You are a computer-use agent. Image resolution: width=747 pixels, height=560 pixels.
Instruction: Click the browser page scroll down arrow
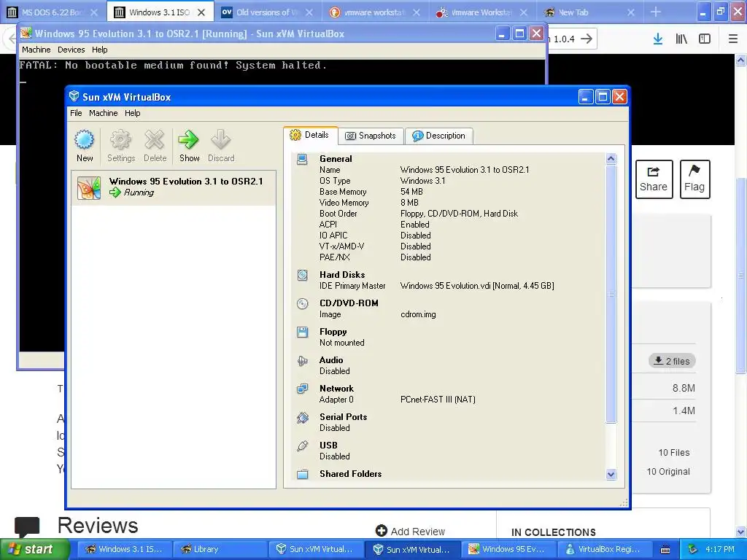click(x=741, y=532)
